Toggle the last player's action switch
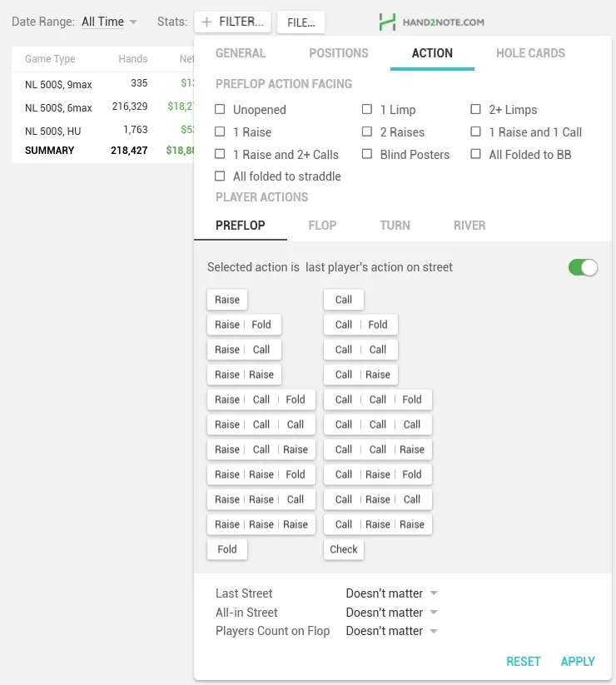616x685 pixels. click(x=583, y=267)
